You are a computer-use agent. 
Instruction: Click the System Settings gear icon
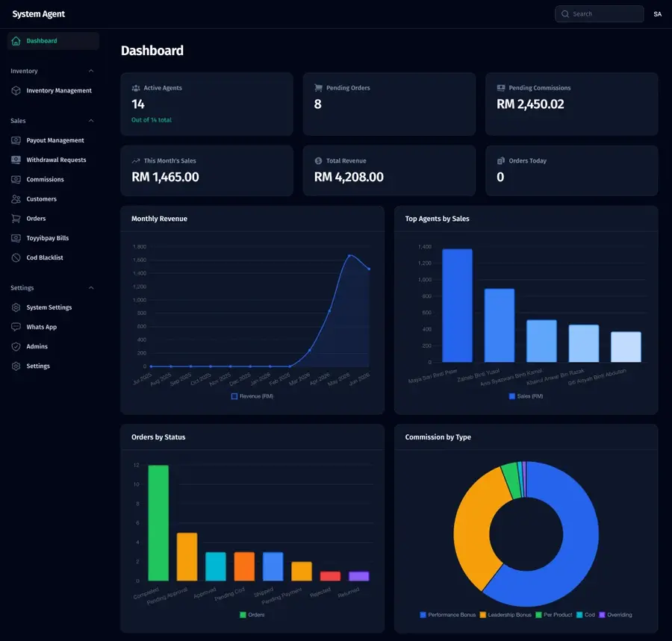click(16, 307)
